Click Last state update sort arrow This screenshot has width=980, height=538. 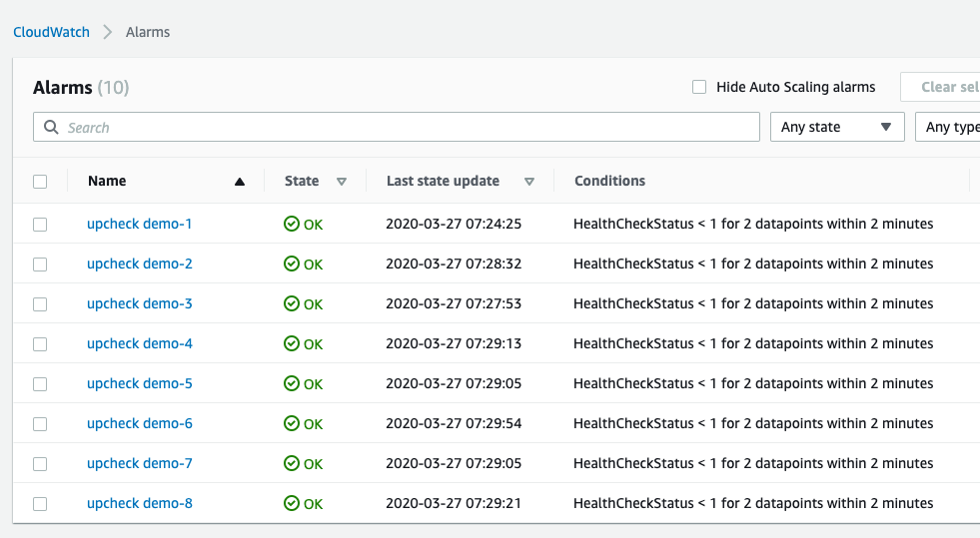point(529,182)
